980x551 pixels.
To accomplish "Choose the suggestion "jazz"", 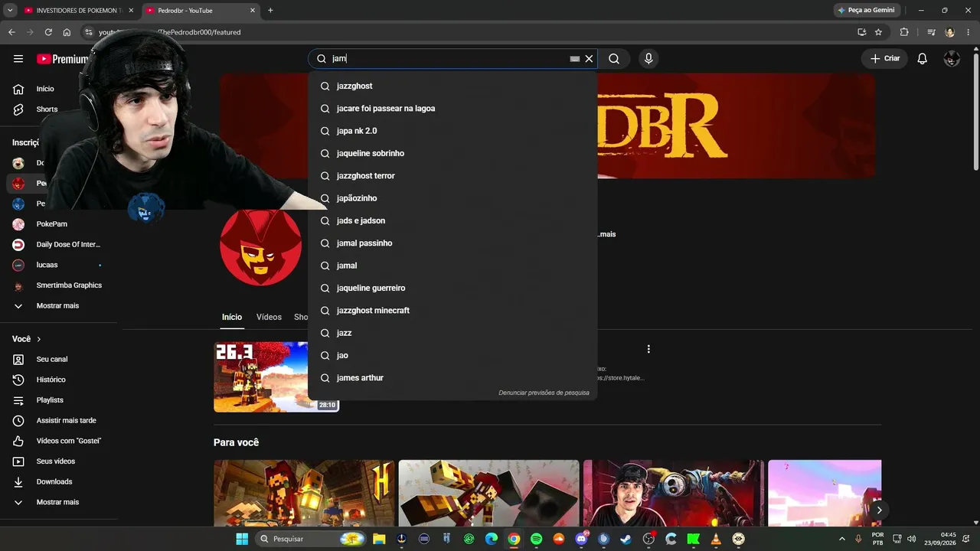I will tap(452, 333).
